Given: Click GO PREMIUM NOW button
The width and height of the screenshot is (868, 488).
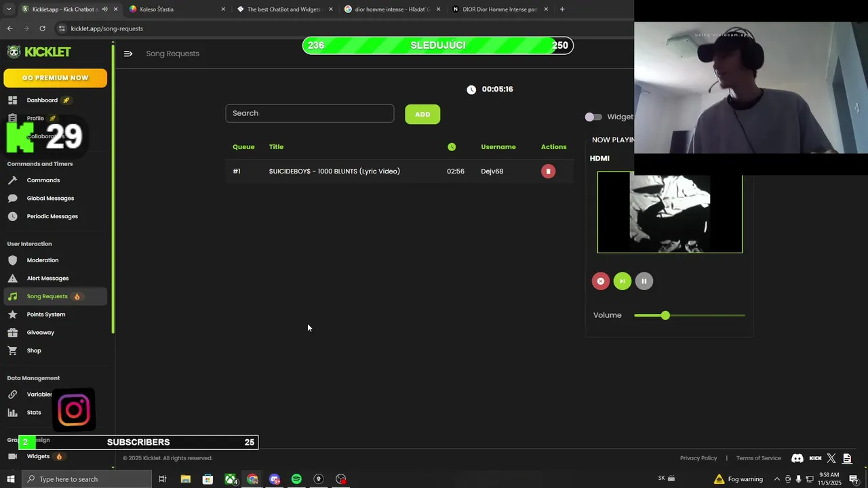Looking at the screenshot, I should (56, 78).
